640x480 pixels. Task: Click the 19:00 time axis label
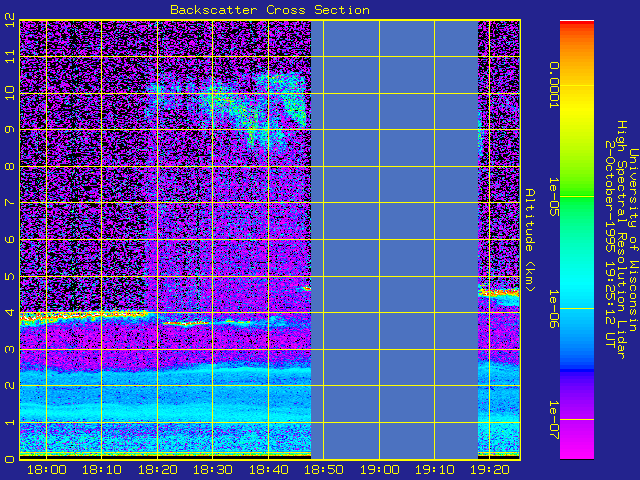pos(380,470)
